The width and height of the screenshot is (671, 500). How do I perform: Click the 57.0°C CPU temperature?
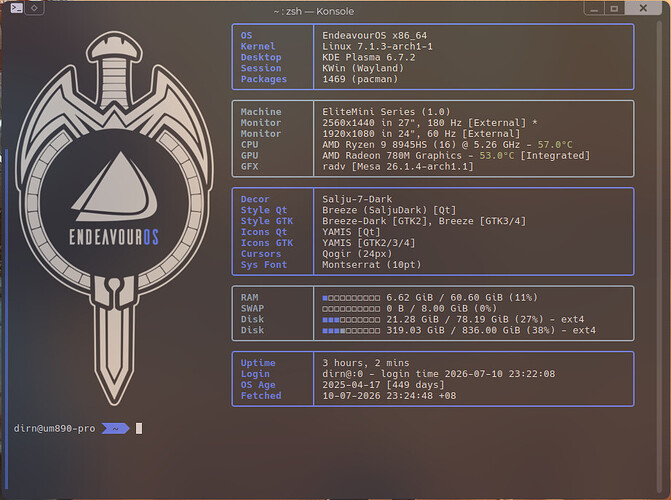[555, 145]
